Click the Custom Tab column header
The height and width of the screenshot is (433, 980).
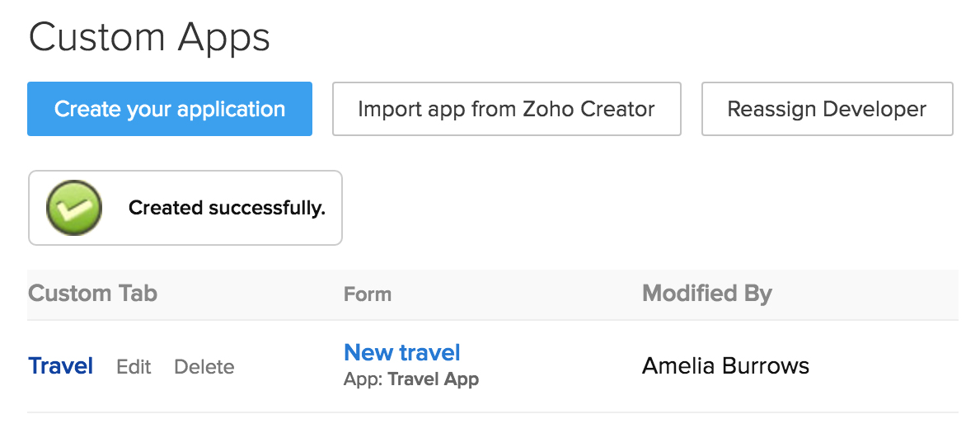92,294
